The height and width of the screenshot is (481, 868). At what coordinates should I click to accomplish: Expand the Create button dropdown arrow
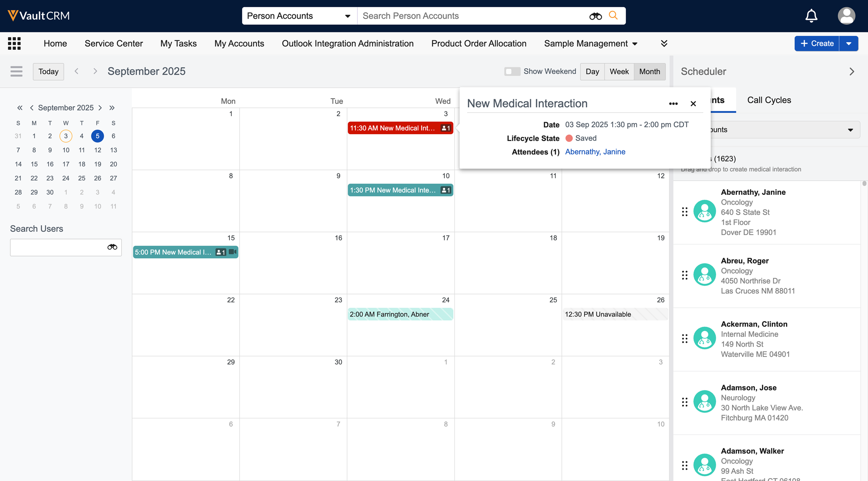tap(849, 43)
